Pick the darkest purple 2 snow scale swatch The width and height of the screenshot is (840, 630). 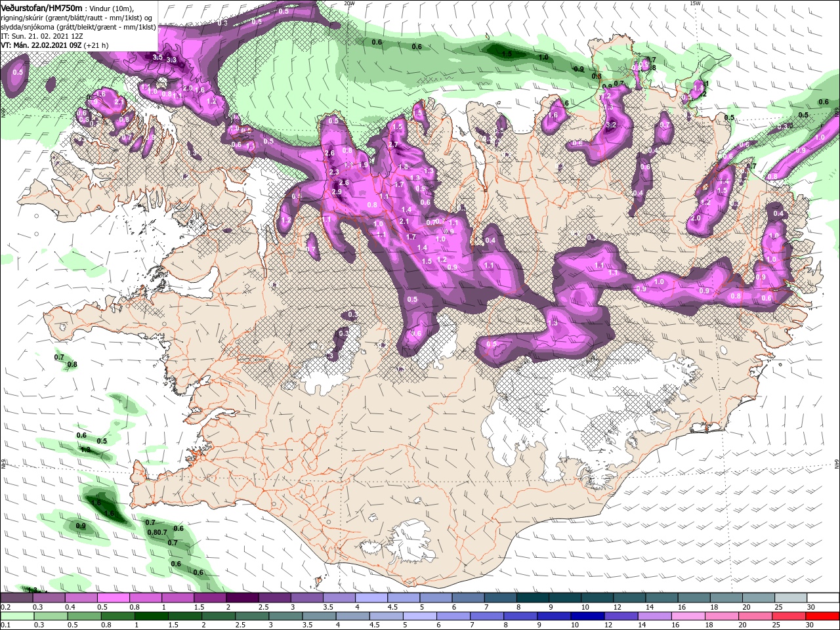242,598
